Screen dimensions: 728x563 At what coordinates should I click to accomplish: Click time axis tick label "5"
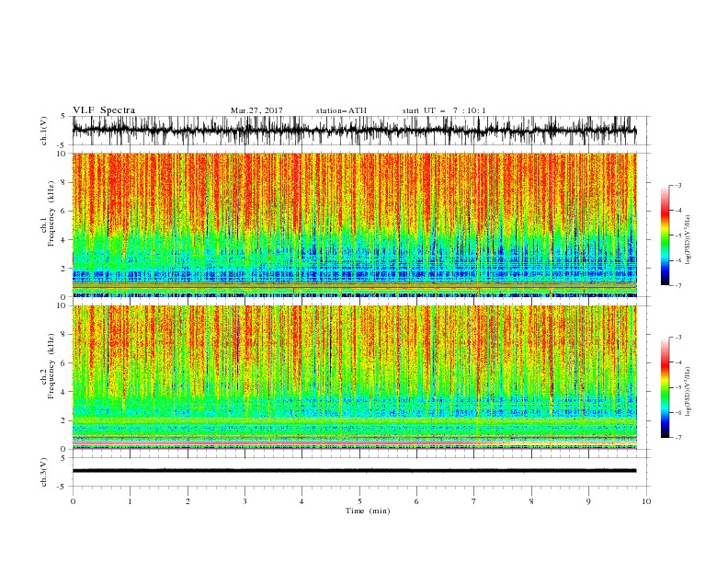click(x=359, y=501)
